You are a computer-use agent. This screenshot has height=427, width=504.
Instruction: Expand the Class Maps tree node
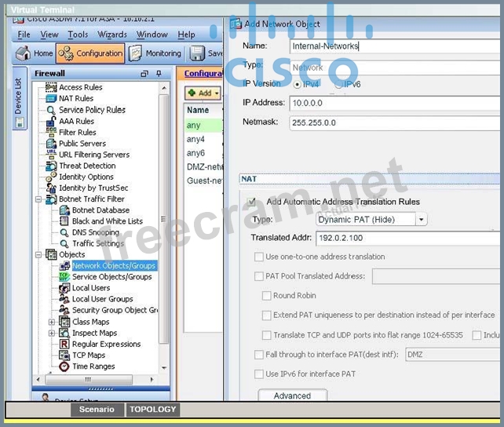[x=52, y=322]
